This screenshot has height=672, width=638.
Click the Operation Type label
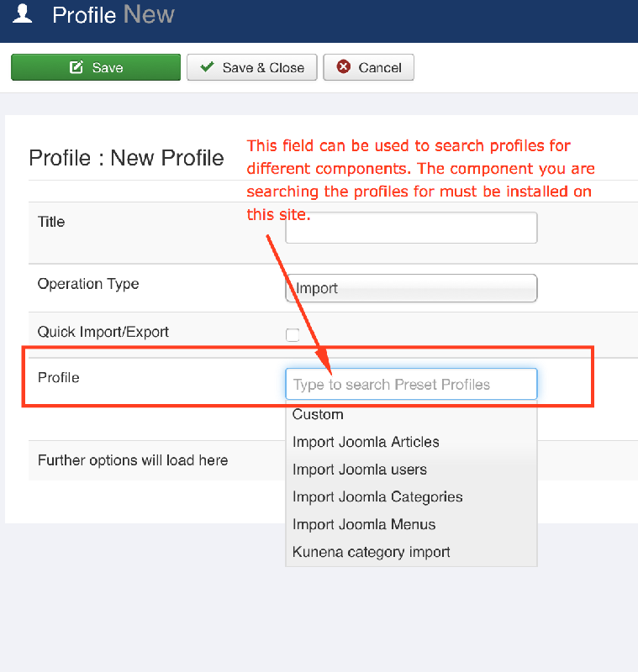[x=88, y=284]
